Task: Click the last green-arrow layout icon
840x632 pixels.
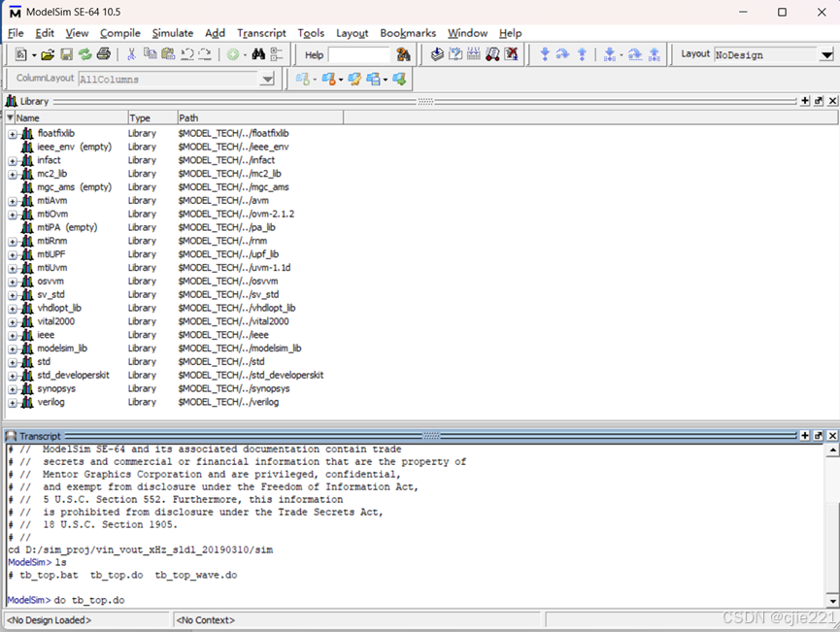Action: point(399,80)
